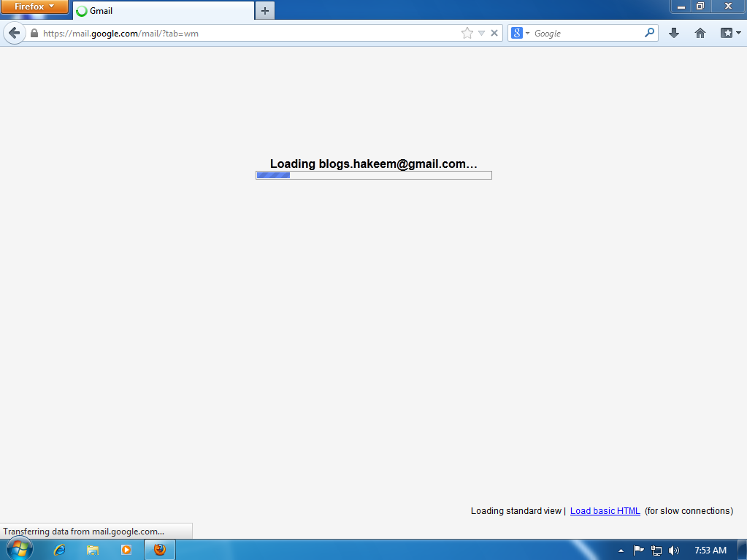The width and height of the screenshot is (747, 560).
Task: Open Windows Media Player from taskbar
Action: pyautogui.click(x=126, y=550)
